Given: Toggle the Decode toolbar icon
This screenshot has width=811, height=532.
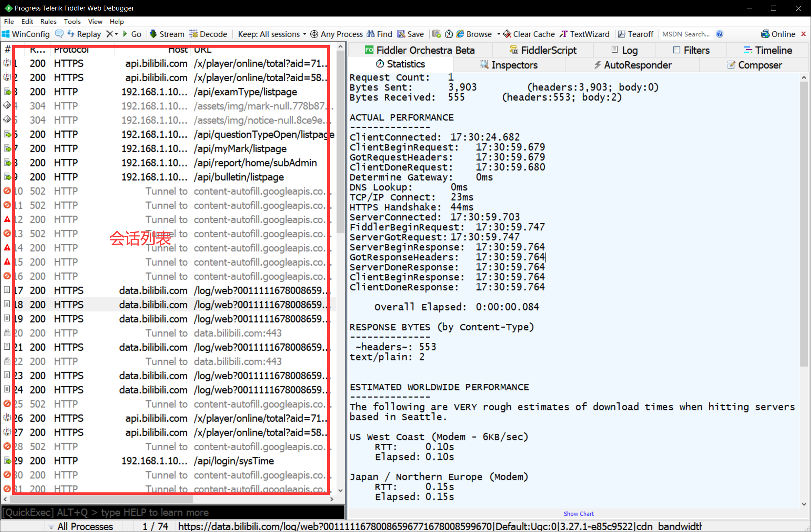Looking at the screenshot, I should coord(193,34).
